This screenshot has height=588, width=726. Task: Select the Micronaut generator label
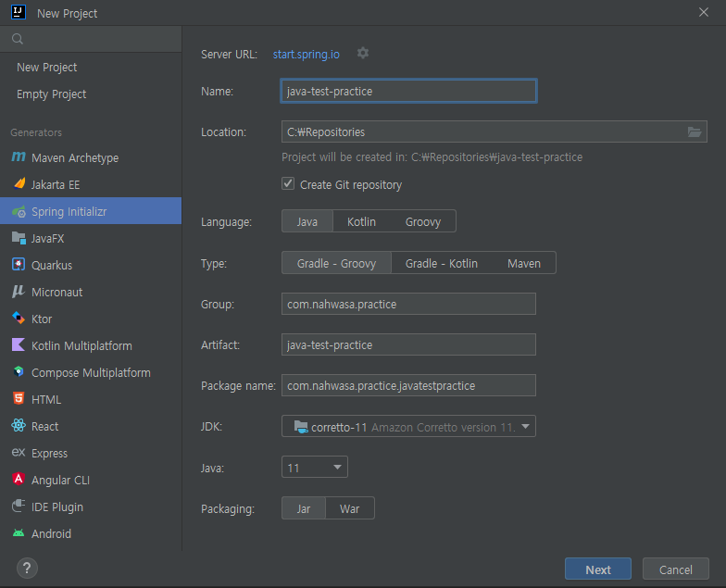pos(57,293)
